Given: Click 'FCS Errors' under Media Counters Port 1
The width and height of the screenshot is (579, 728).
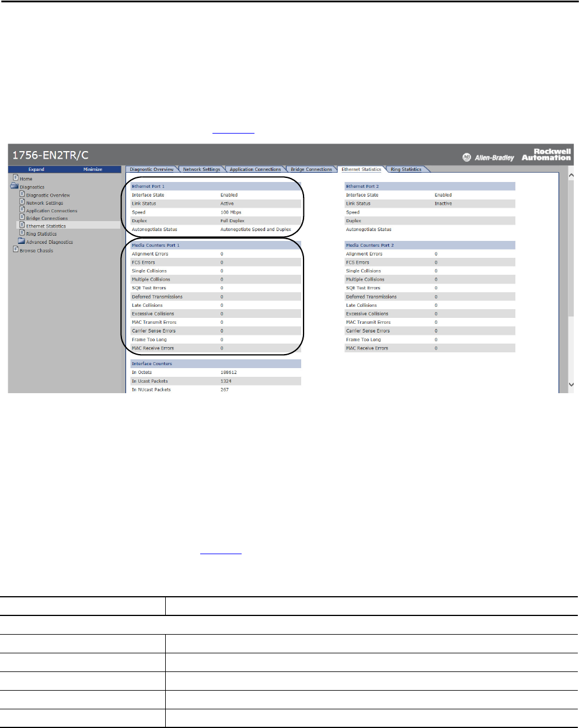Looking at the screenshot, I should (144, 262).
